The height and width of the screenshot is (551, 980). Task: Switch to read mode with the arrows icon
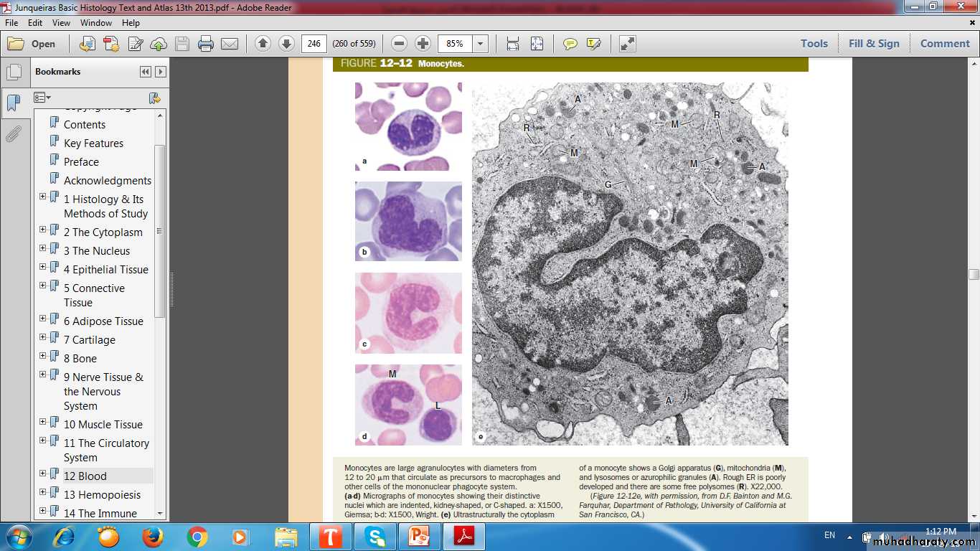pos(627,44)
